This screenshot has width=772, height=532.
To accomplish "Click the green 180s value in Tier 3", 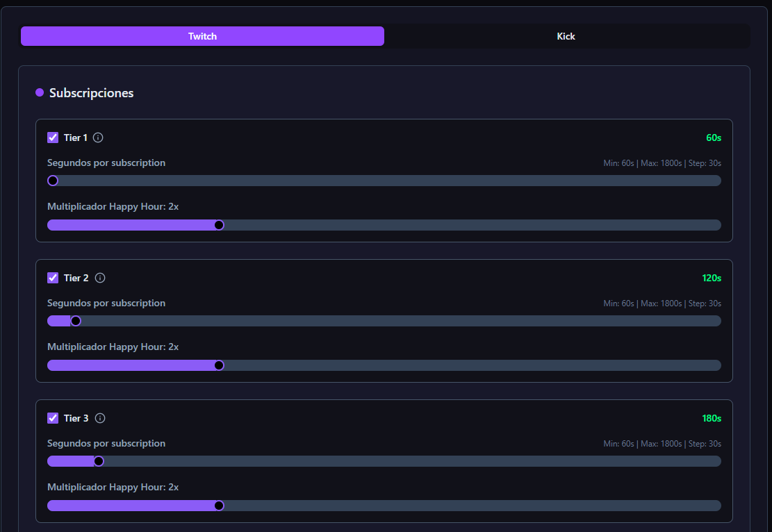I will (x=711, y=418).
